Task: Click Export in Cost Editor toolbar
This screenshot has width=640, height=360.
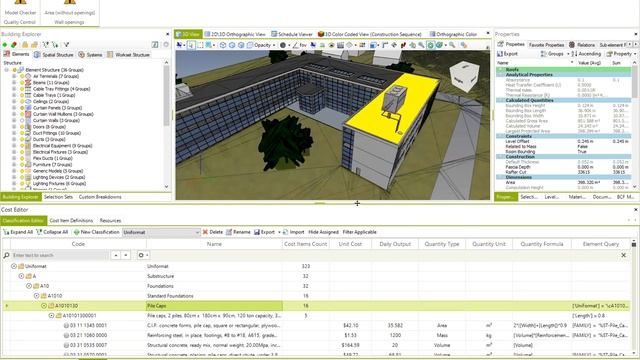Action: 264,232
